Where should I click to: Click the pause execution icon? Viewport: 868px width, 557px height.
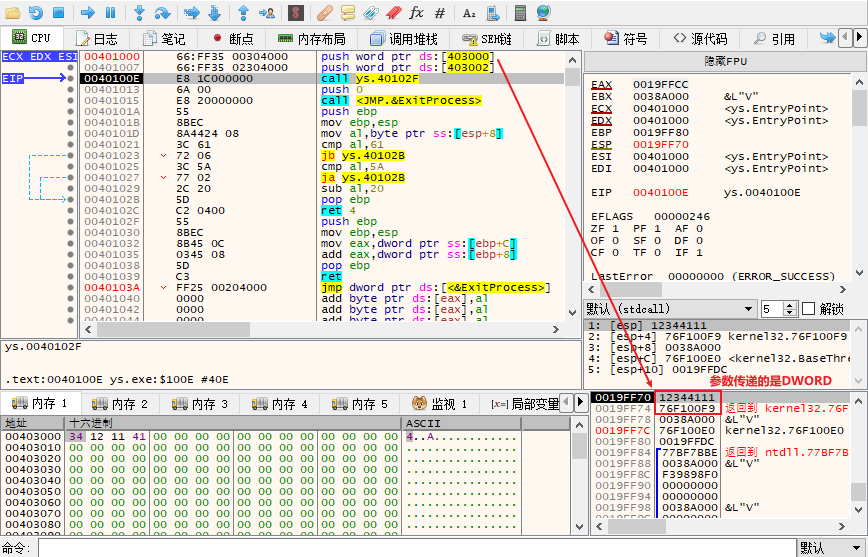coord(110,12)
